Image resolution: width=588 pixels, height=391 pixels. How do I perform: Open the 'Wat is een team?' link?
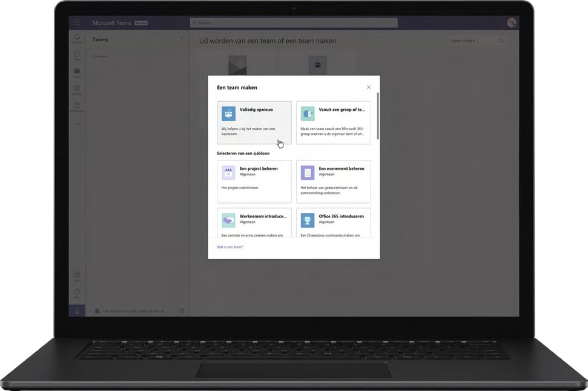tap(230, 247)
